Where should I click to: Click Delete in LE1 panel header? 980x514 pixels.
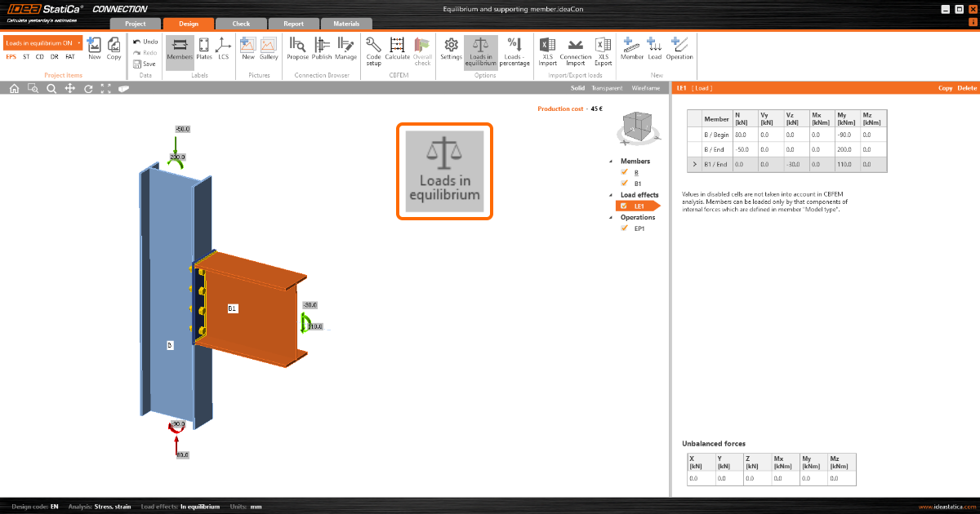(967, 88)
